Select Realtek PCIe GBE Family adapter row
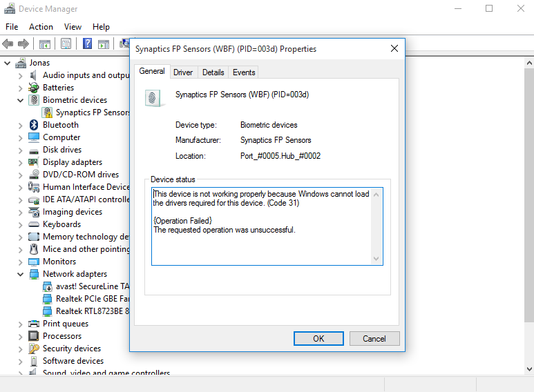The image size is (534, 392). [x=86, y=299]
